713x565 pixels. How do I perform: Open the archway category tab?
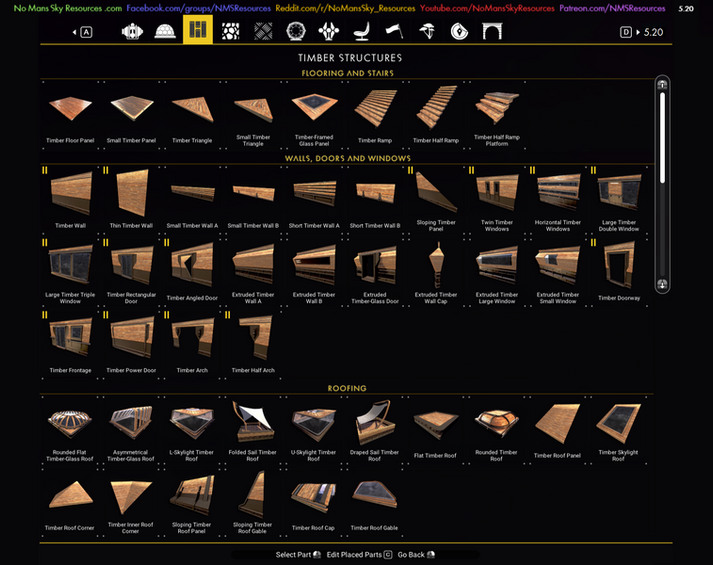click(492, 31)
